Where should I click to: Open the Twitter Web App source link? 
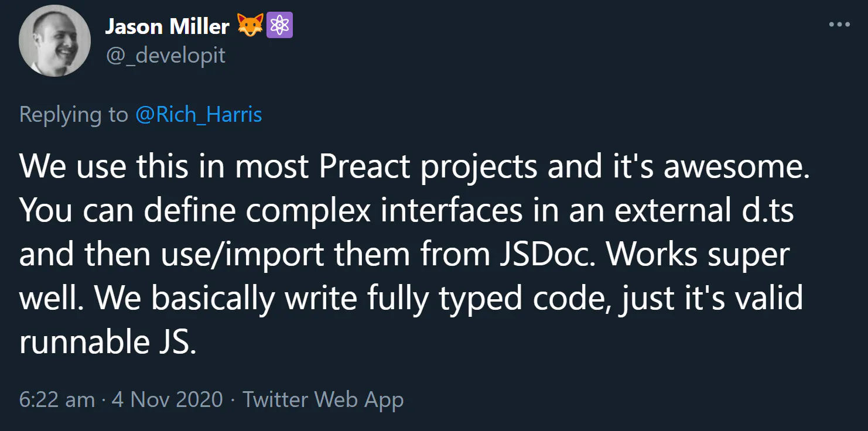point(323,399)
